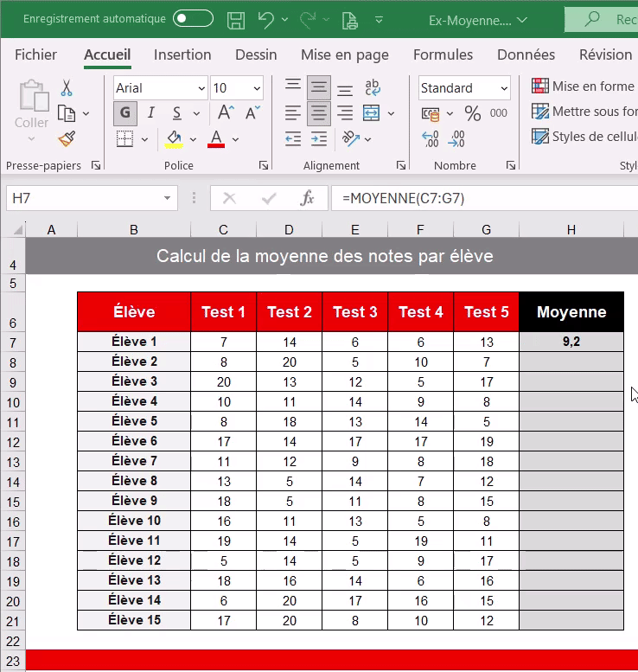Click the Save icon in the title bar
The image size is (638, 672).
click(x=236, y=20)
